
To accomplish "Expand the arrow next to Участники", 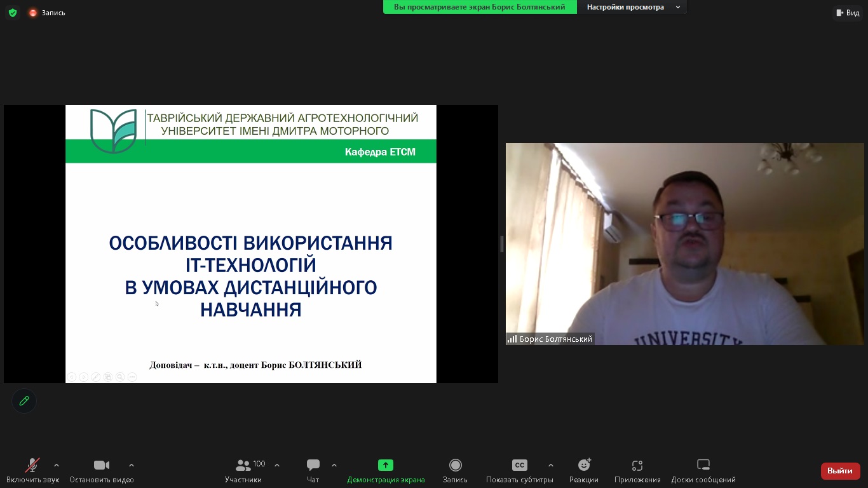I will 277,465.
